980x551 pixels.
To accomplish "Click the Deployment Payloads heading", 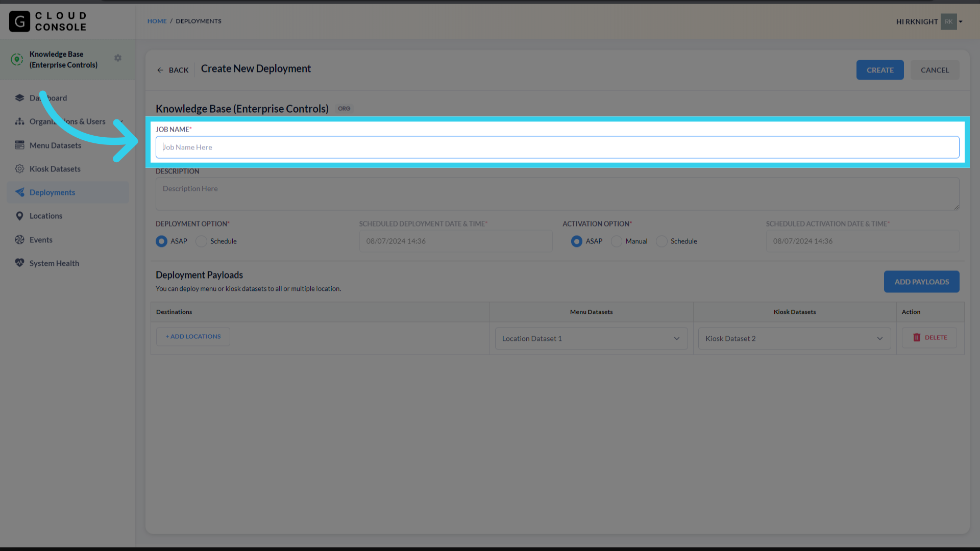I will click(199, 275).
